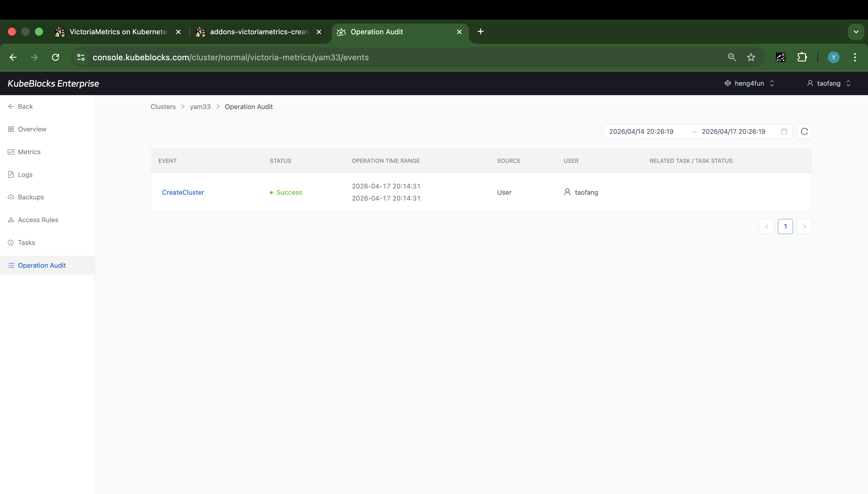Click the Operation Audit breadcrumb text
The width and height of the screenshot is (868, 494).
(x=248, y=107)
